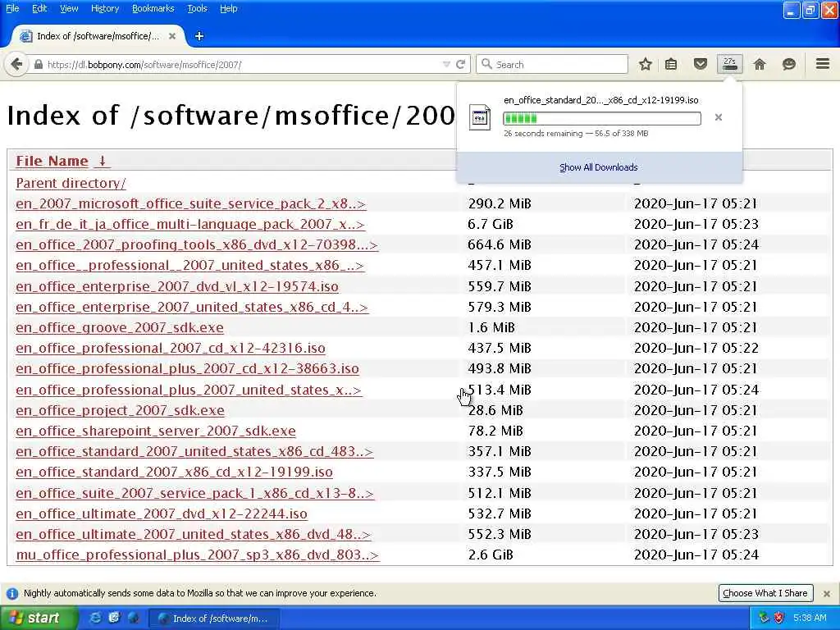
Task: Open the Edit menu
Action: click(39, 8)
